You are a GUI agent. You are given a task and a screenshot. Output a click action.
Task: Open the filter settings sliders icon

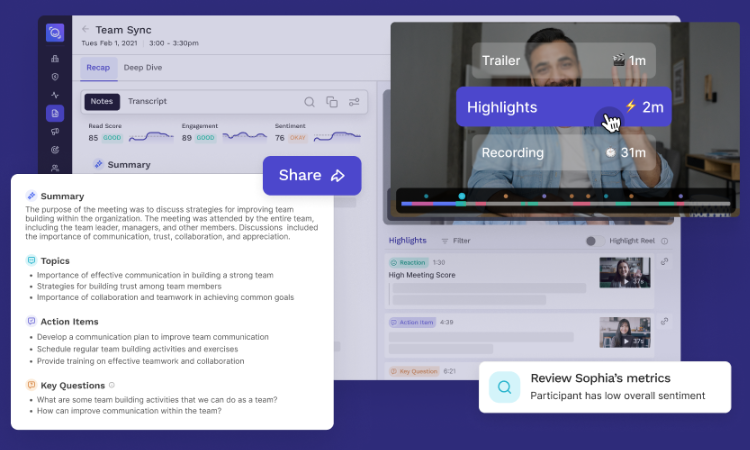click(354, 102)
